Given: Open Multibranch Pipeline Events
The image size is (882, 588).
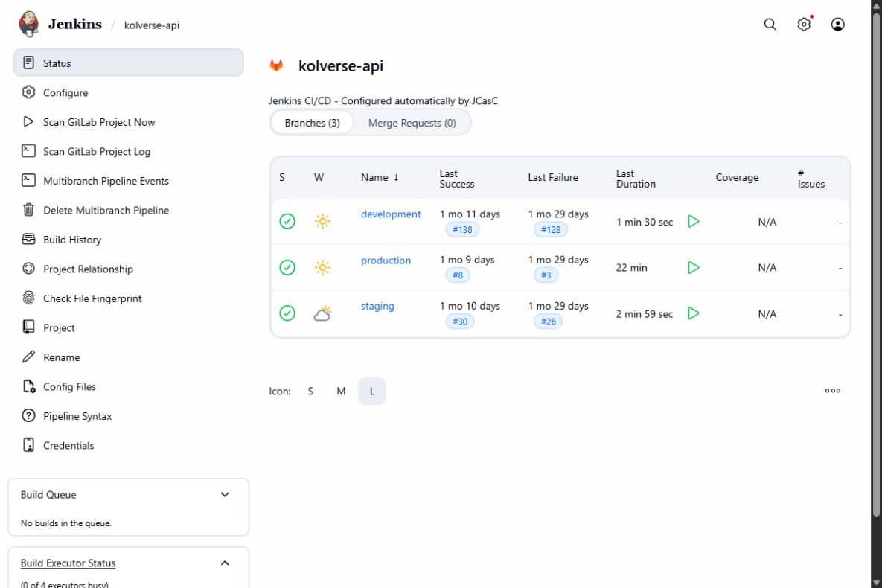Looking at the screenshot, I should pyautogui.click(x=106, y=181).
